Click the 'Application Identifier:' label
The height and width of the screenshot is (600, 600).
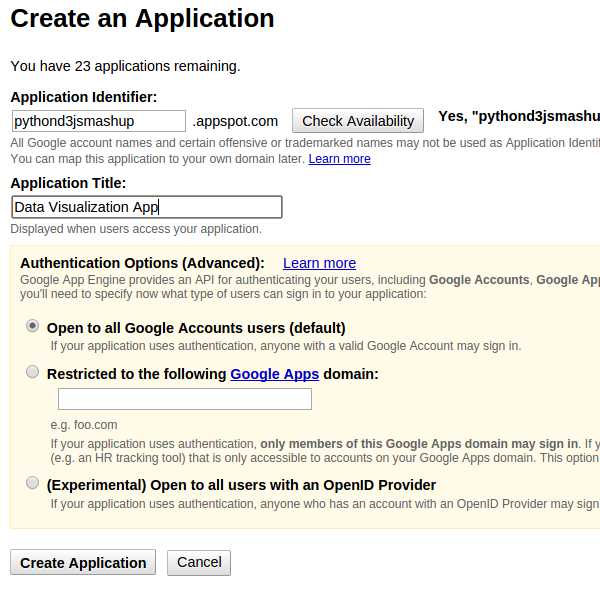pos(84,97)
